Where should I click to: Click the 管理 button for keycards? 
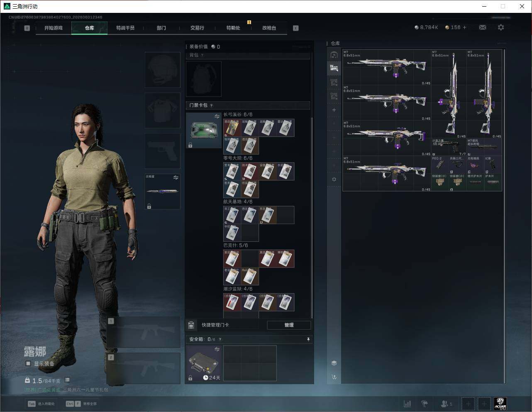289,325
